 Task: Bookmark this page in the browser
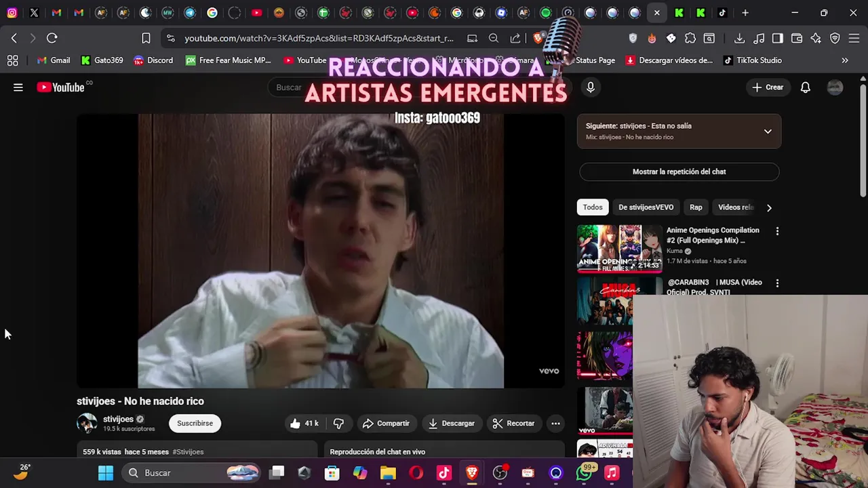click(146, 39)
